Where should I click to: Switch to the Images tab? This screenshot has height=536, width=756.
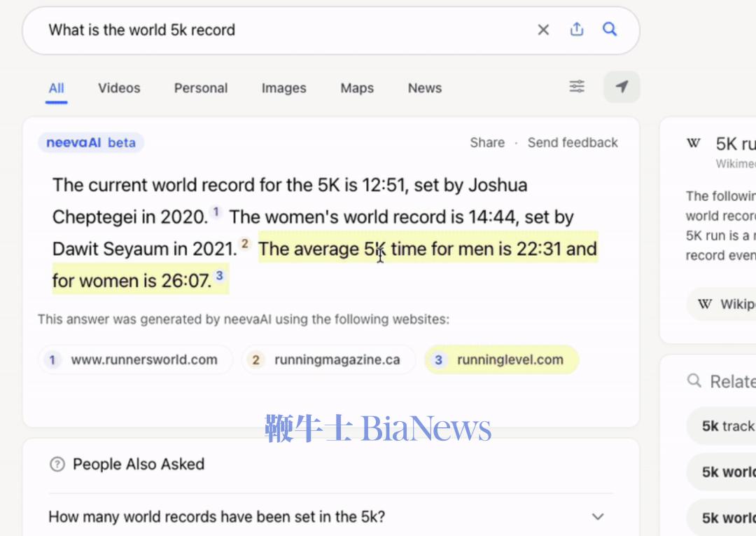point(284,88)
